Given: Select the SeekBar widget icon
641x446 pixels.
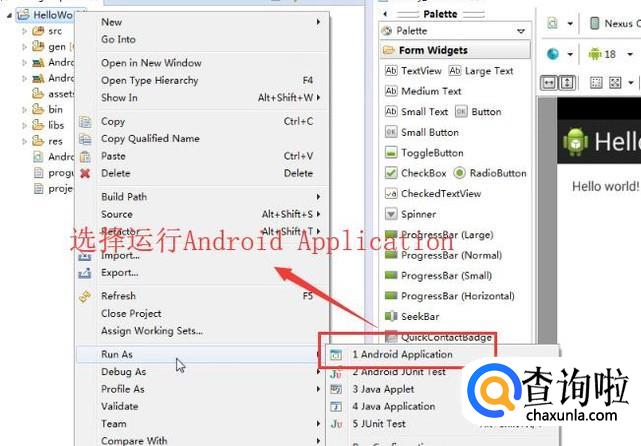Looking at the screenshot, I should [391, 316].
